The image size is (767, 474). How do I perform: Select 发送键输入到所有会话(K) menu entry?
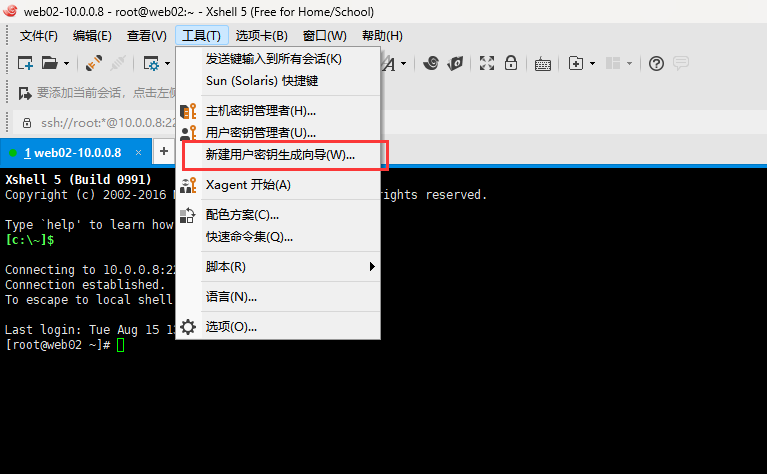(278, 59)
